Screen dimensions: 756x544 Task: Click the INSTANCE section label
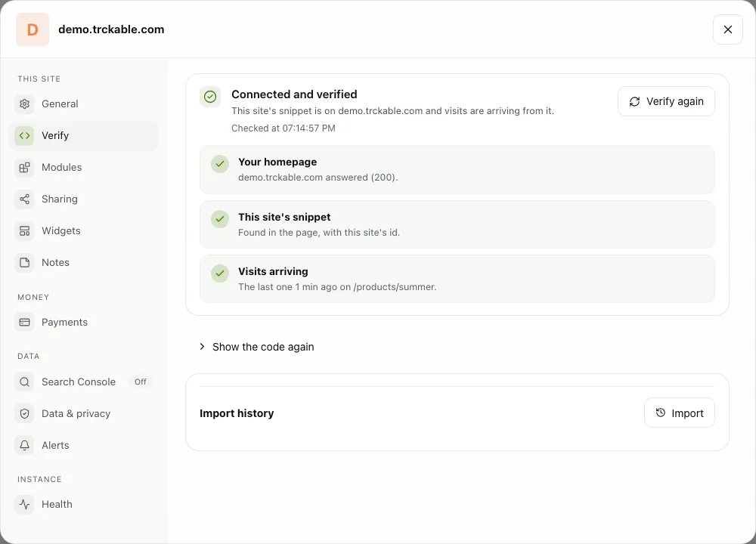(x=39, y=480)
